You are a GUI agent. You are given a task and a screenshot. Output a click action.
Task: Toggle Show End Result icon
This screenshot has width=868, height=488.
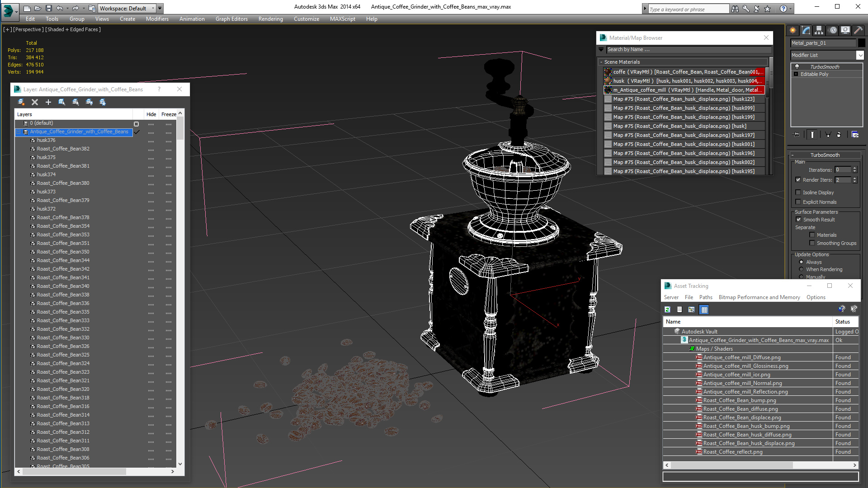tap(812, 135)
